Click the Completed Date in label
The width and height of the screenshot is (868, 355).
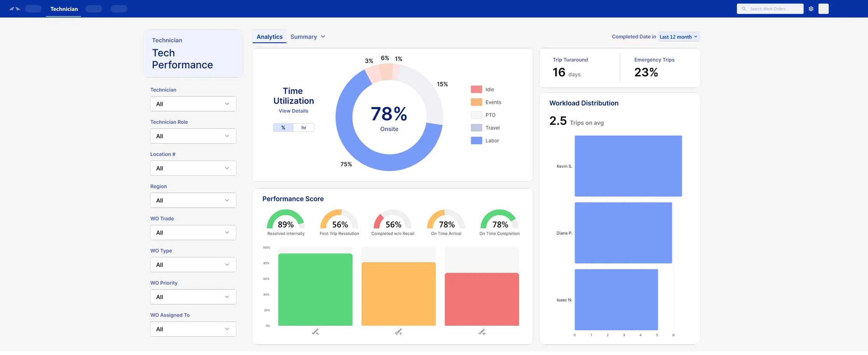tap(634, 37)
